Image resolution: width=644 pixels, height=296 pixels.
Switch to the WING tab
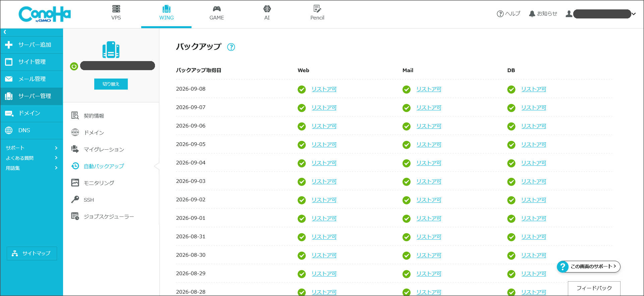tap(166, 14)
